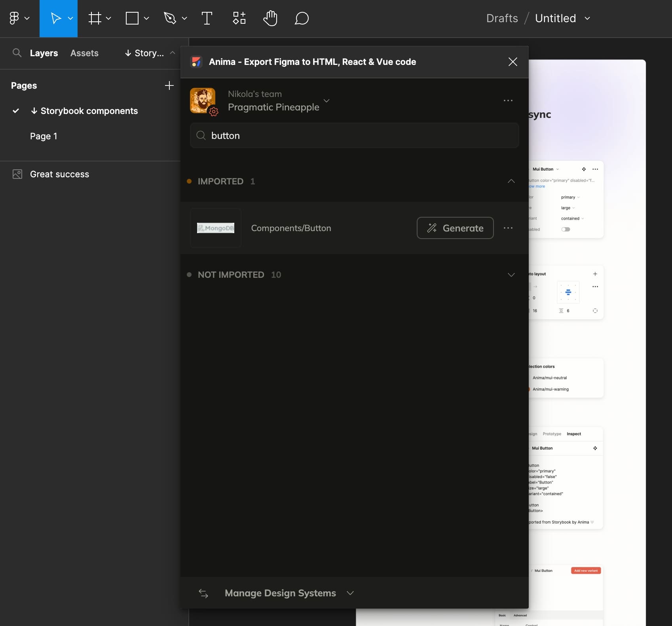Select the Pen tool
The width and height of the screenshot is (672, 626).
click(x=170, y=18)
